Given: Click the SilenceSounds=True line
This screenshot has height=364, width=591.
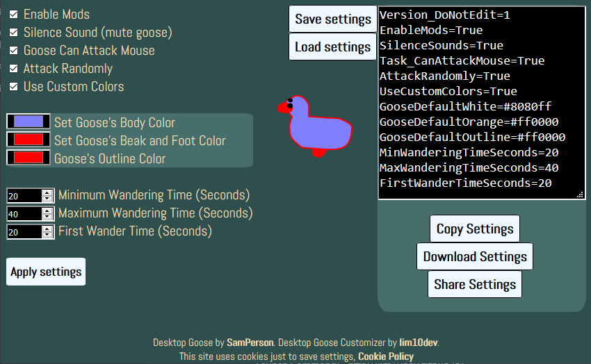Looking at the screenshot, I should point(442,46).
